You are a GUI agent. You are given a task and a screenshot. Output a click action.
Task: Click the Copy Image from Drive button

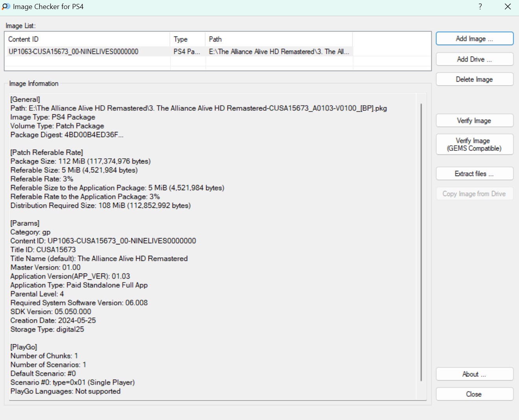point(474,194)
